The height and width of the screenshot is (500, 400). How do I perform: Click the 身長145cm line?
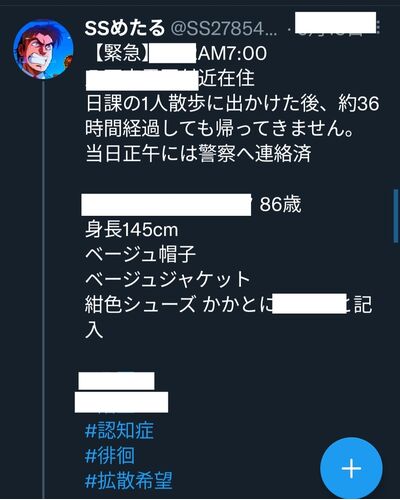tap(132, 230)
